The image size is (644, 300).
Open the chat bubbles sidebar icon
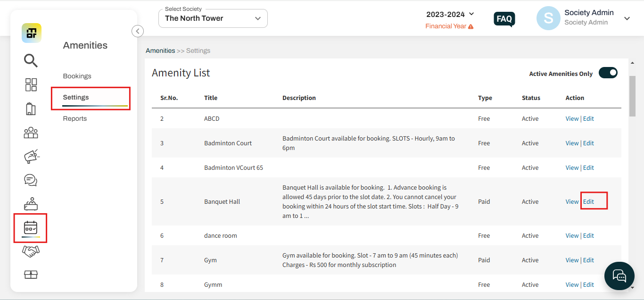(x=31, y=180)
